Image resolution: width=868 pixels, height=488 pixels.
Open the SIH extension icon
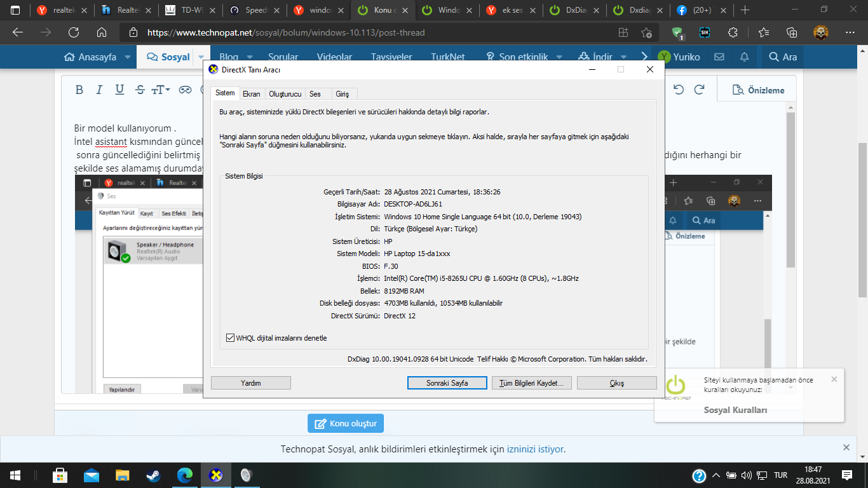[x=704, y=32]
